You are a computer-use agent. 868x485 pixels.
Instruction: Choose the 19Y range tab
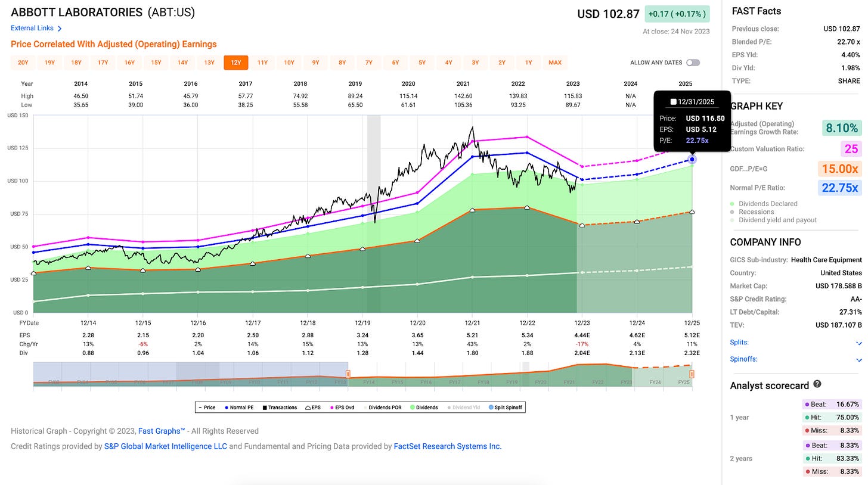[x=49, y=63]
